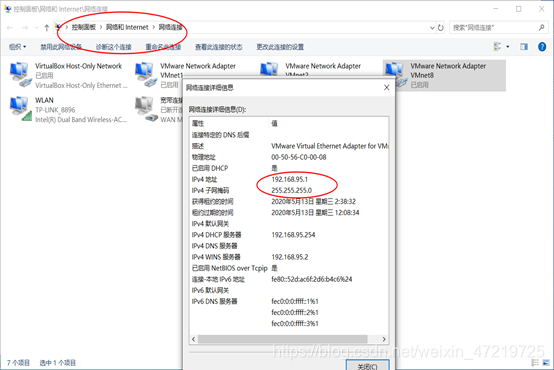This screenshot has width=554, height=370.
Task: Refresh the network connections view
Action: point(441,28)
